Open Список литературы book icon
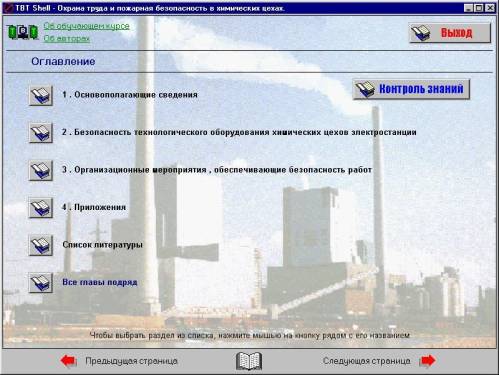The width and height of the screenshot is (499, 375). pos(41,246)
